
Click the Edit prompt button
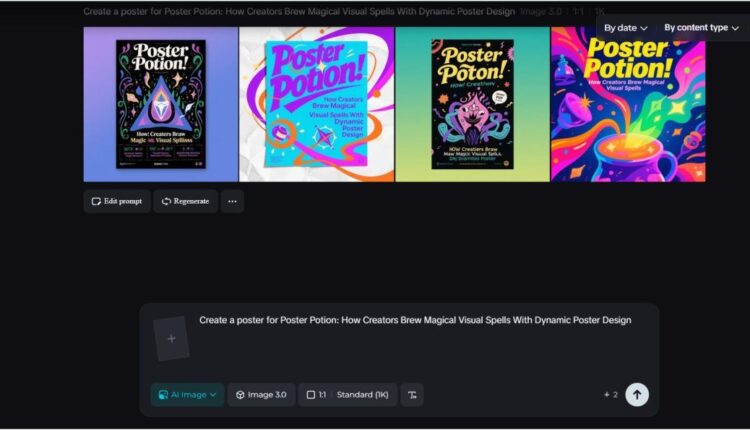(117, 201)
